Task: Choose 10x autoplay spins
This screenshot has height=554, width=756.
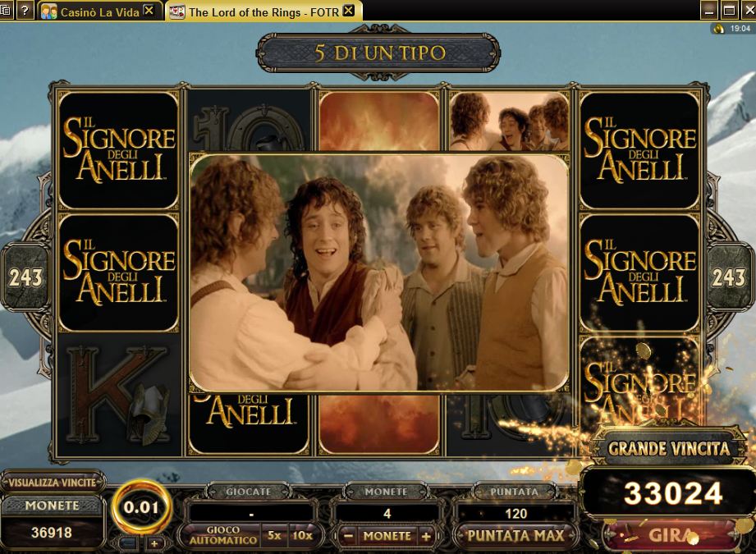Action: [x=302, y=536]
